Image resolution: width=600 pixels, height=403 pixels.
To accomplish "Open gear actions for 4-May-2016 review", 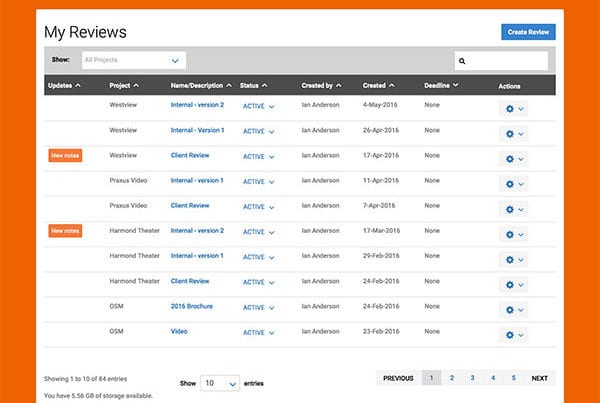I will (x=514, y=109).
